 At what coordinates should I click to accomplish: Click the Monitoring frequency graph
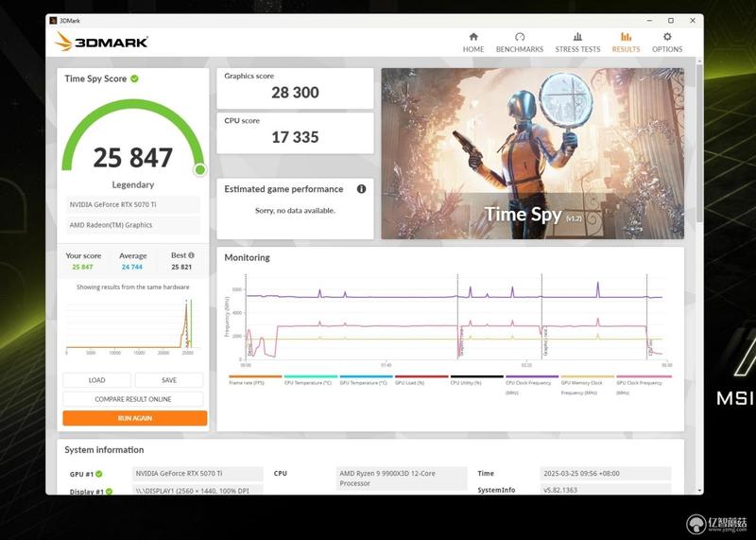point(448,319)
